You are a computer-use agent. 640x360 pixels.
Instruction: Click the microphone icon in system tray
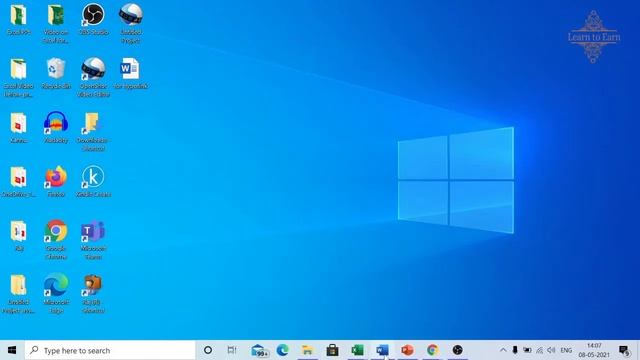[515, 350]
